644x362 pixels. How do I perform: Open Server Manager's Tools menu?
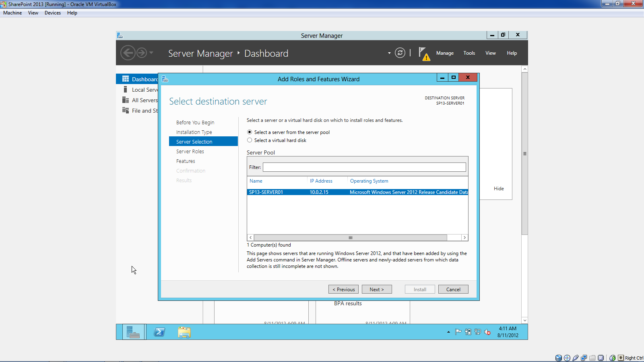tap(469, 53)
